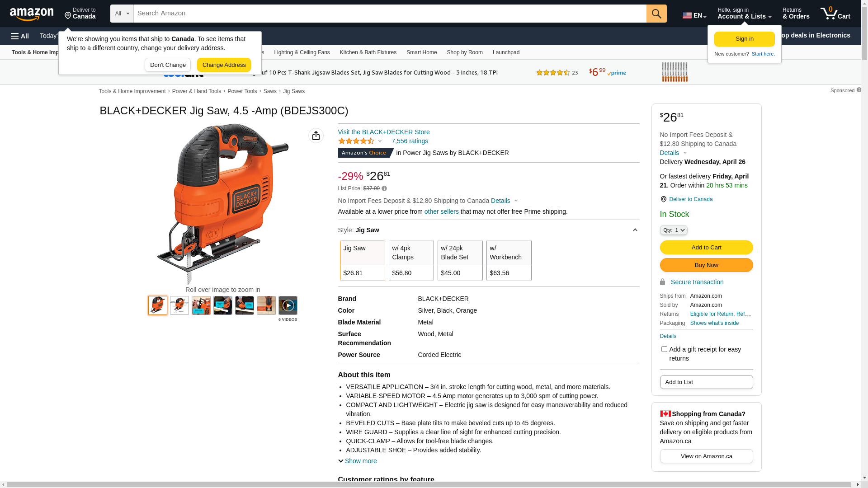The height and width of the screenshot is (488, 868).
Task: Expand the star rating popover arrow
Action: coord(380,141)
